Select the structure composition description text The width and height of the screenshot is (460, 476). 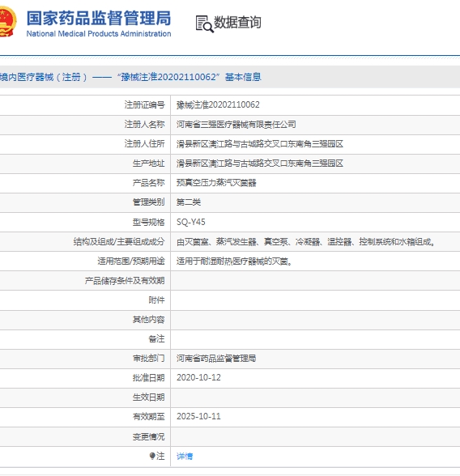(306, 241)
